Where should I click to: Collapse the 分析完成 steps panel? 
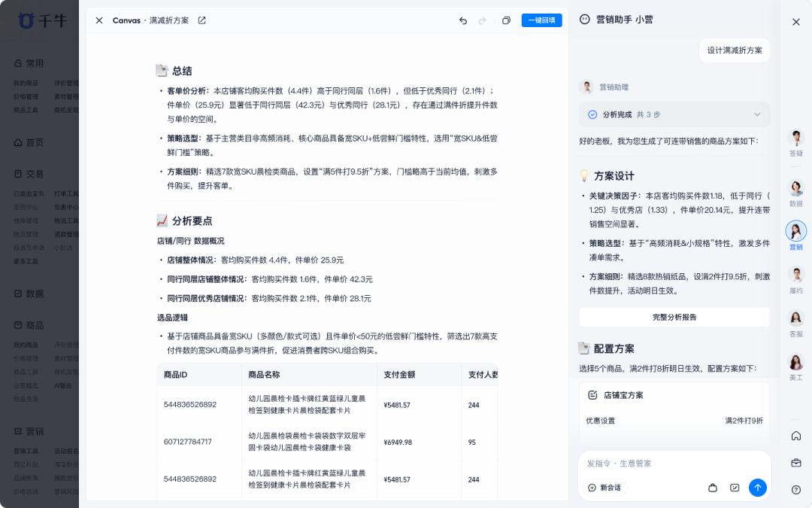click(758, 115)
